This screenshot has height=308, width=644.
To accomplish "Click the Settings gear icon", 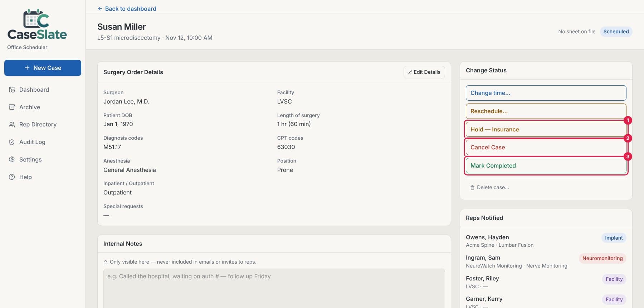I will tap(12, 159).
